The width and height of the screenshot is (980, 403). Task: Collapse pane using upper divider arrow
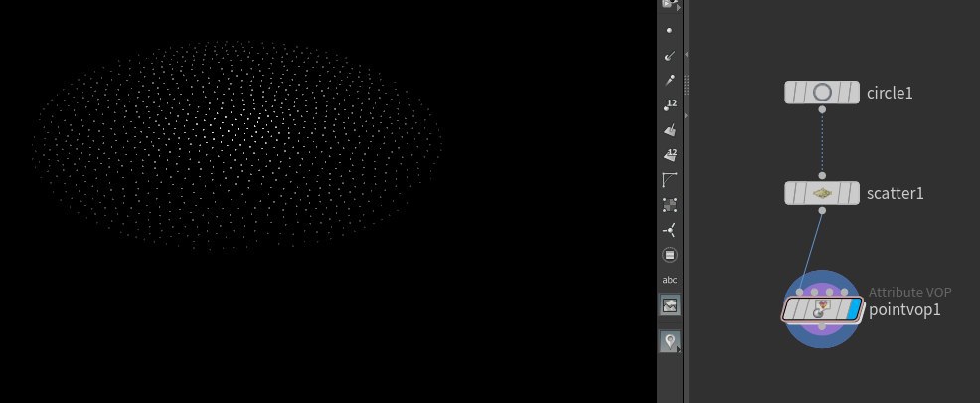(x=686, y=55)
